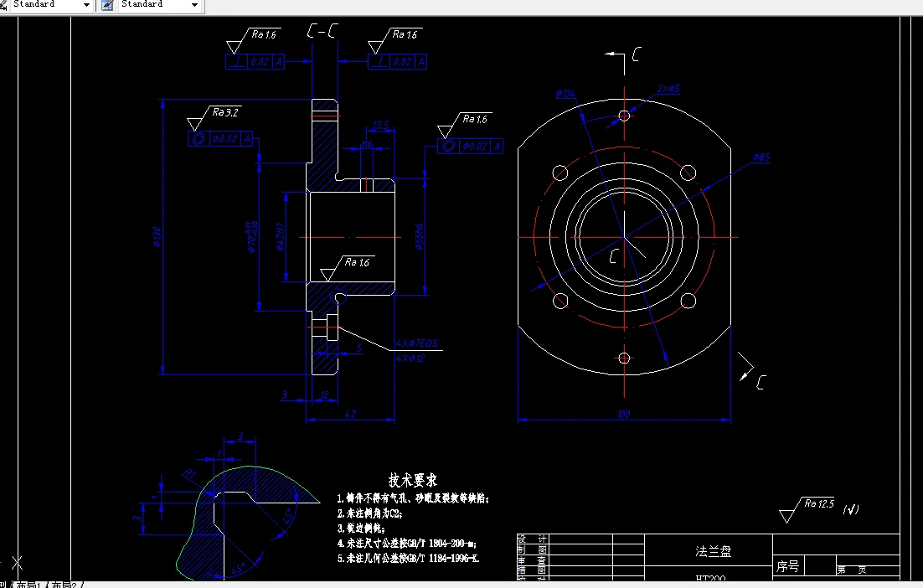Click the 技术要求 heading text
The width and height of the screenshot is (923, 588).
(415, 481)
